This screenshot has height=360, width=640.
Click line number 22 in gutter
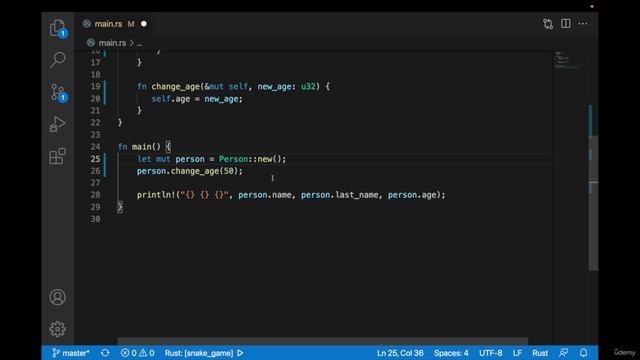[x=96, y=122]
